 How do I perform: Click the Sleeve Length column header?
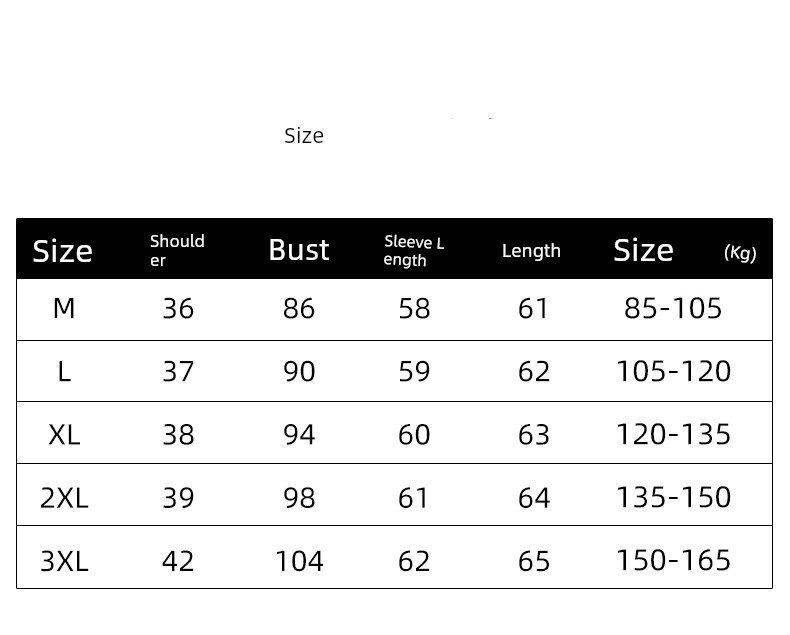[x=413, y=251]
